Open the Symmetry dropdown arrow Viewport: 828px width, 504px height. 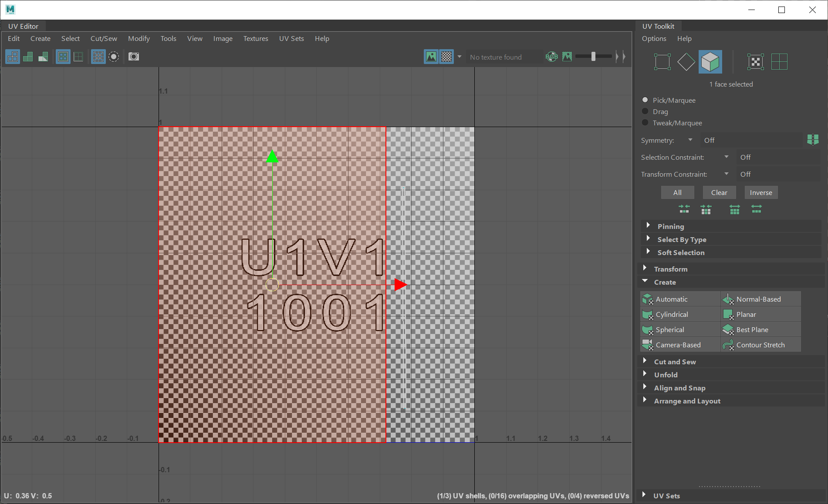[690, 140]
